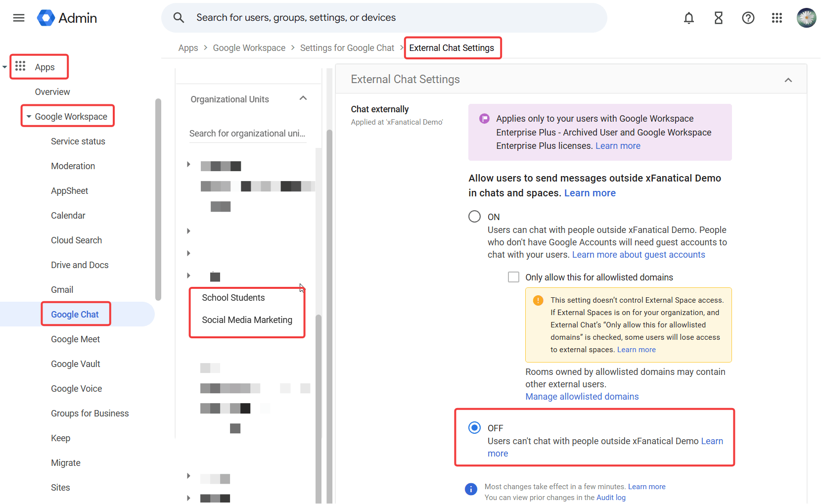Open the tasks hourglass icon
821x504 pixels.
click(x=718, y=18)
